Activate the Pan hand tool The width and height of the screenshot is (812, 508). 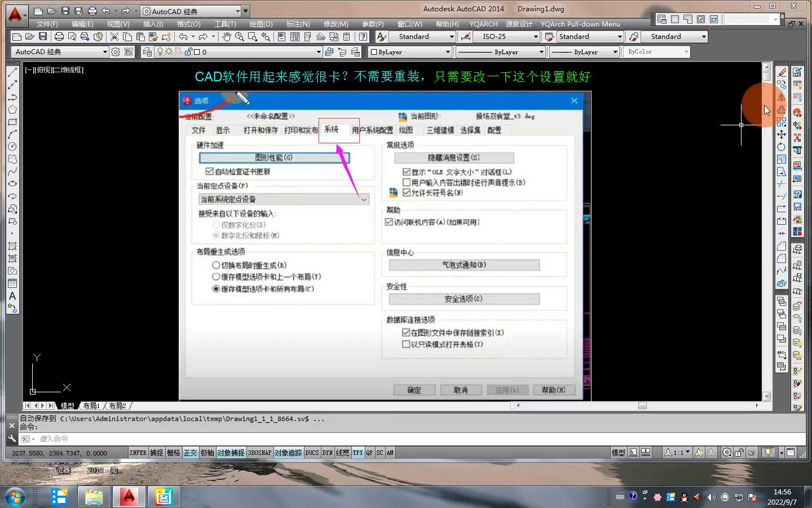click(x=227, y=37)
